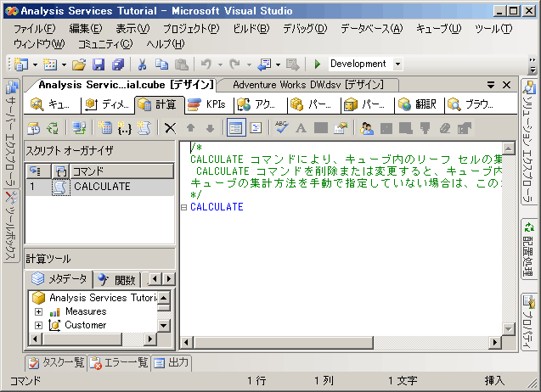Click the Add New Item icon
Viewport: 541px width, 392px height.
[x=50, y=64]
